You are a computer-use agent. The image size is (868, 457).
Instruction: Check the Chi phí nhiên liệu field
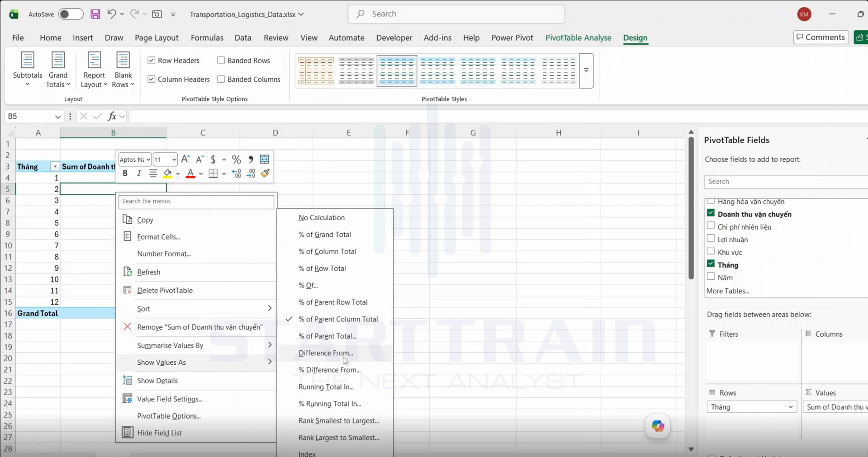click(711, 226)
